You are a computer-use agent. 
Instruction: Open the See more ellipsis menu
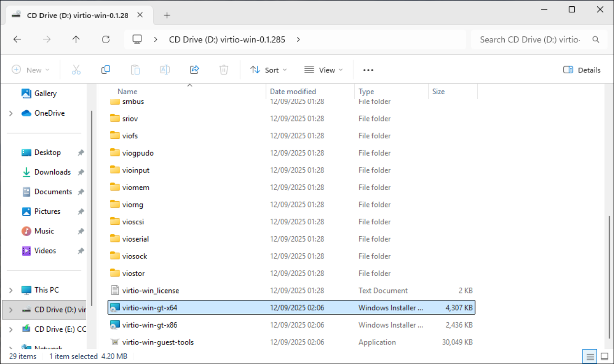point(368,70)
